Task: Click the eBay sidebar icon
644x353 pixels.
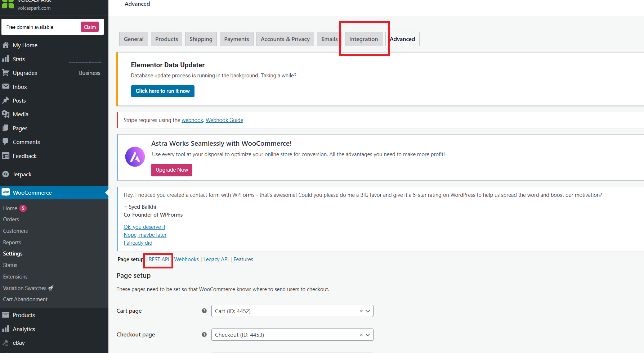Action: (x=6, y=343)
